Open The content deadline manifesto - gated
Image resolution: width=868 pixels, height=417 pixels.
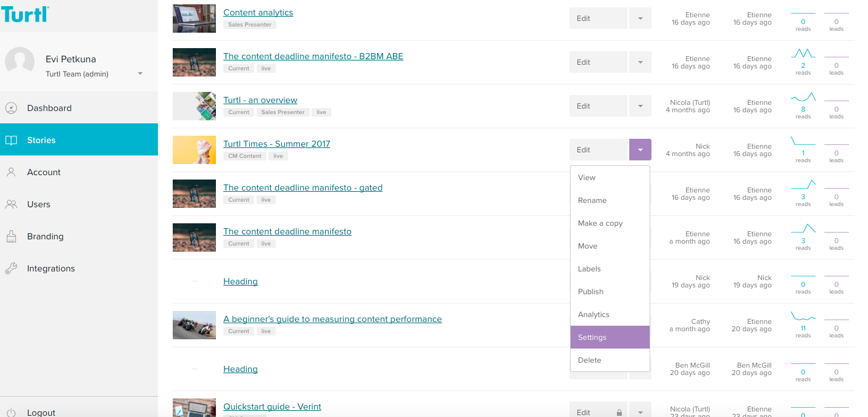[303, 188]
